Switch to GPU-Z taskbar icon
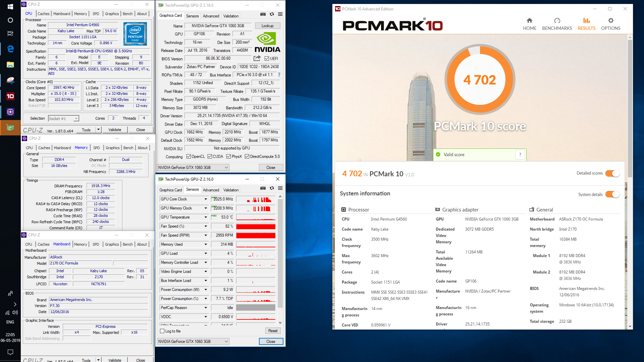The image size is (644, 362). [10, 128]
